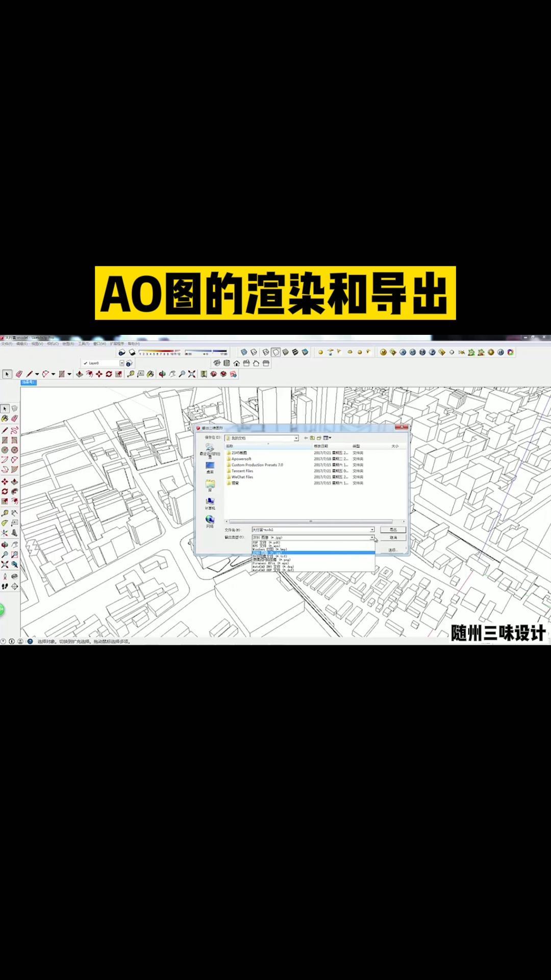Click the Zoom Extents icon
551x980 pixels.
coord(192,374)
